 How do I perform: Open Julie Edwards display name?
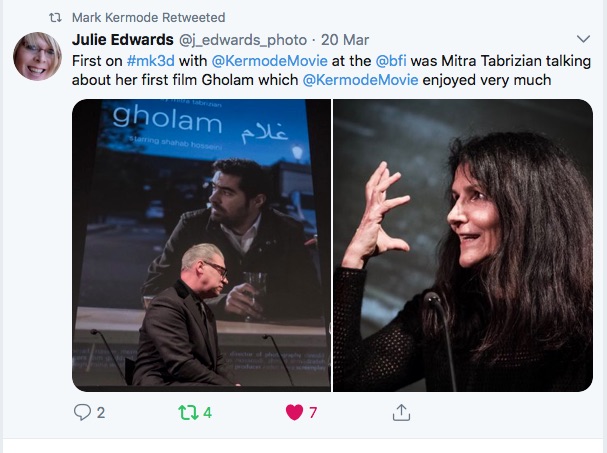(x=123, y=39)
